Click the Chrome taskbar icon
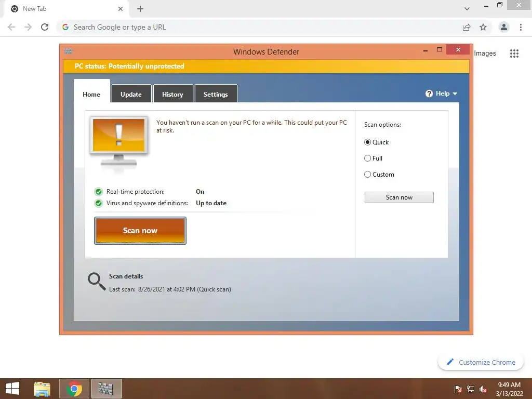This screenshot has height=399, width=532. (x=74, y=389)
